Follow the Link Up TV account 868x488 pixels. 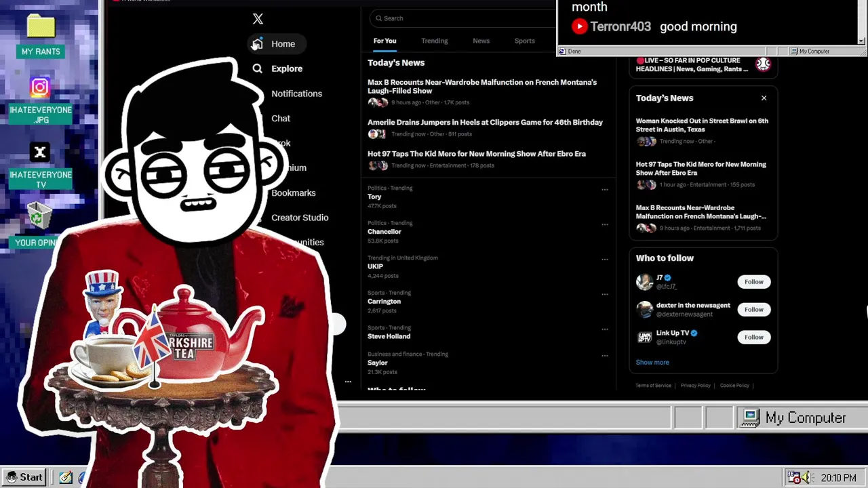point(753,338)
